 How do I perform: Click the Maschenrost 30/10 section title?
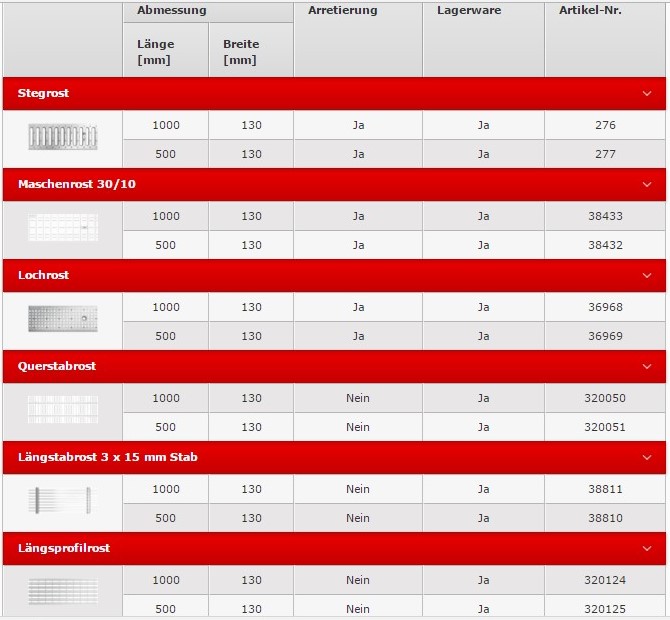tap(76, 184)
